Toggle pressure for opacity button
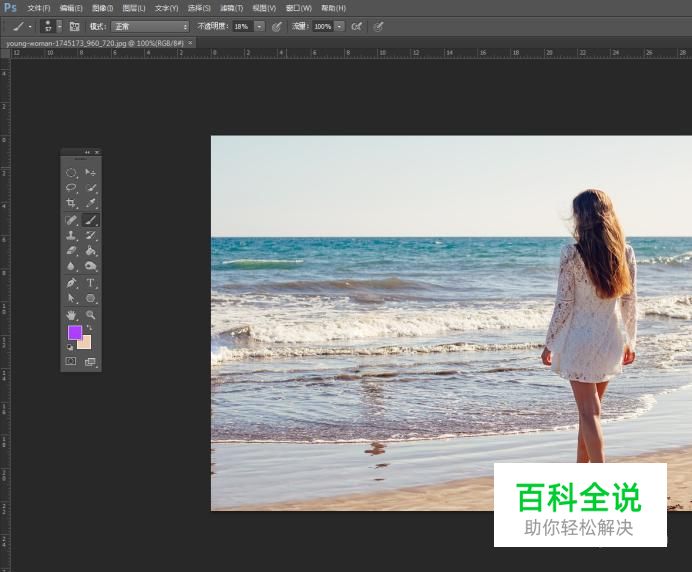The width and height of the screenshot is (692, 572). [277, 26]
